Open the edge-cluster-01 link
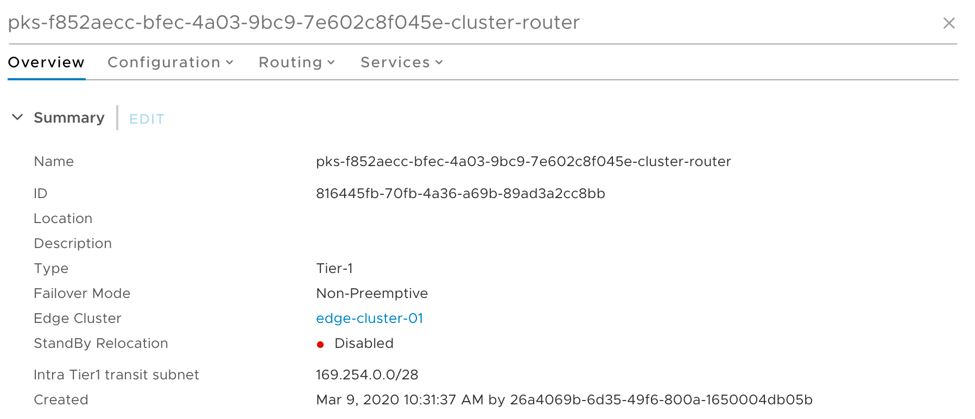 click(x=369, y=318)
